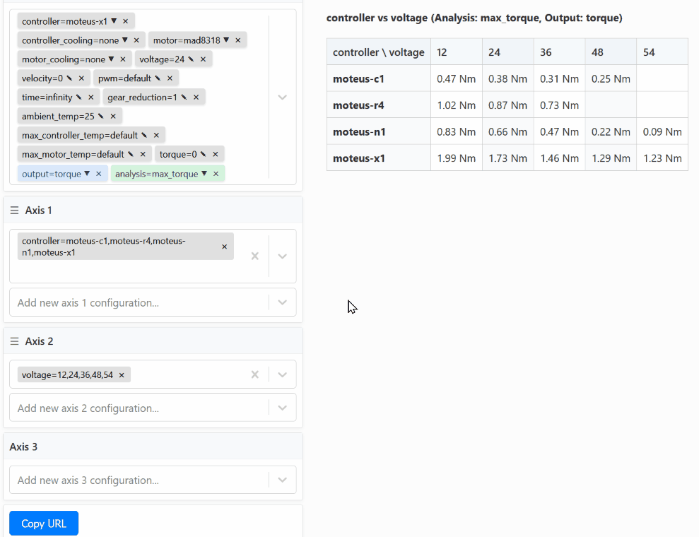
Task: Remove the controller=moteus-x1 chip
Action: (125, 21)
